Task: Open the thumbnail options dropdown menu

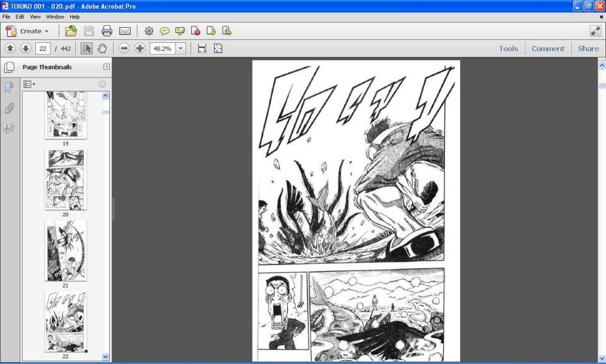Action: click(x=29, y=84)
